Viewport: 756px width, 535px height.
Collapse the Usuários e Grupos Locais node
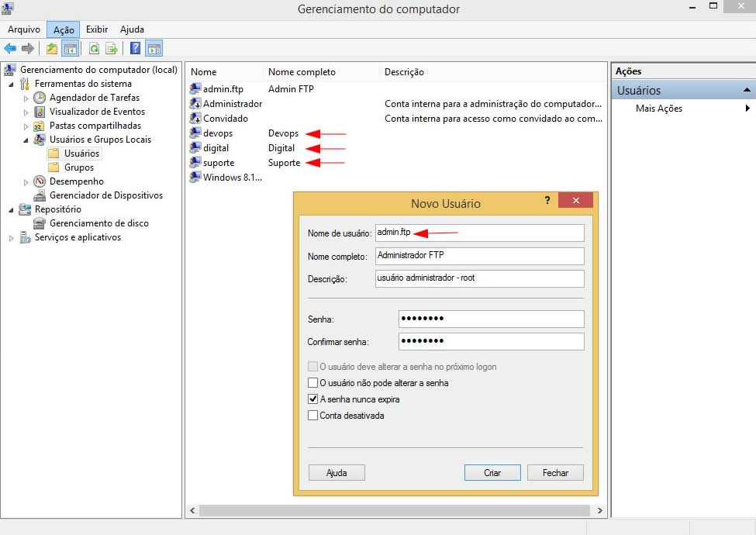26,140
